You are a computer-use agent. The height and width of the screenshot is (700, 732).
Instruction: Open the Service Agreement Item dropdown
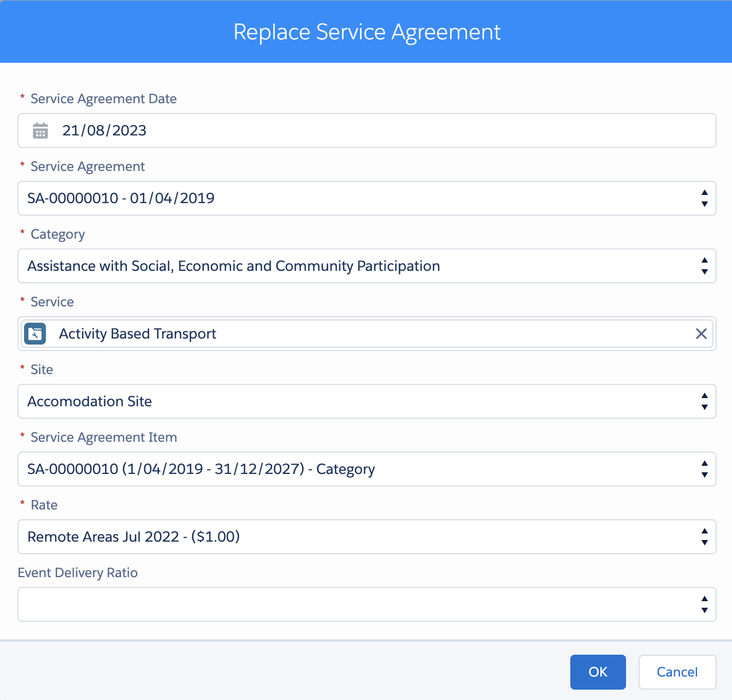coord(367,469)
